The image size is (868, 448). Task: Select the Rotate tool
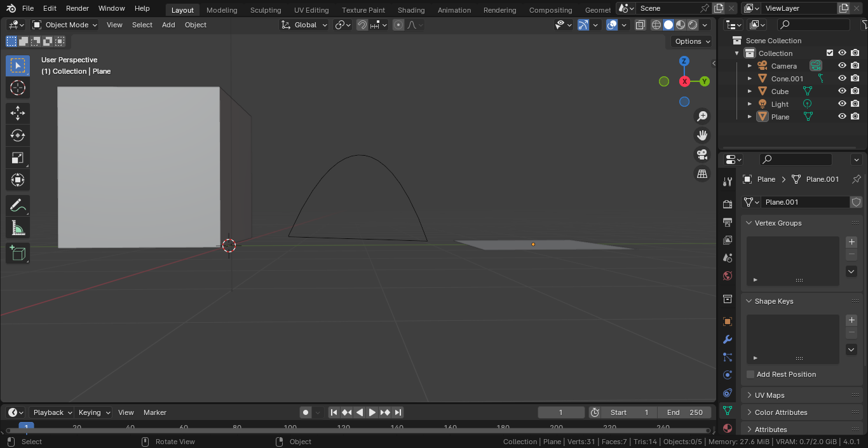[x=18, y=135]
